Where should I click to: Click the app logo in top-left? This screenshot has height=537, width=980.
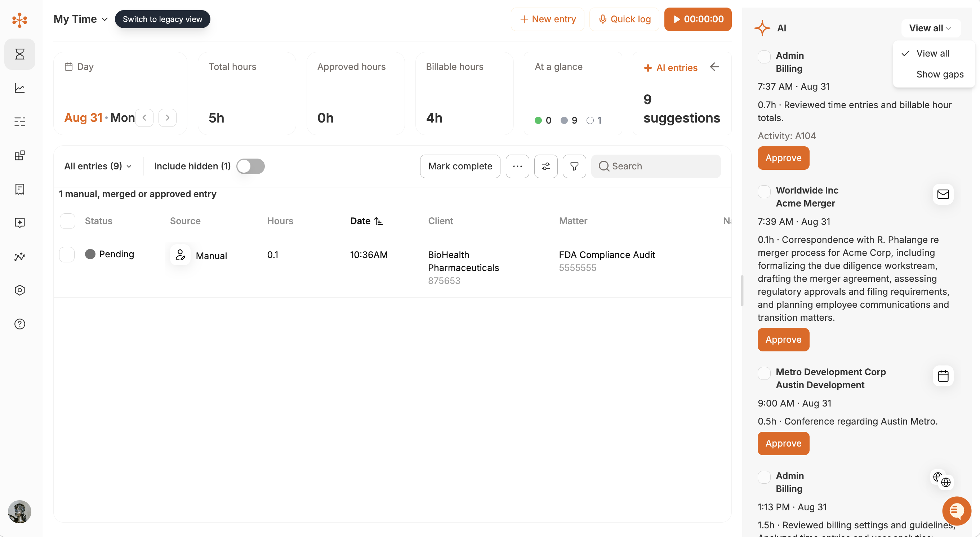point(20,20)
